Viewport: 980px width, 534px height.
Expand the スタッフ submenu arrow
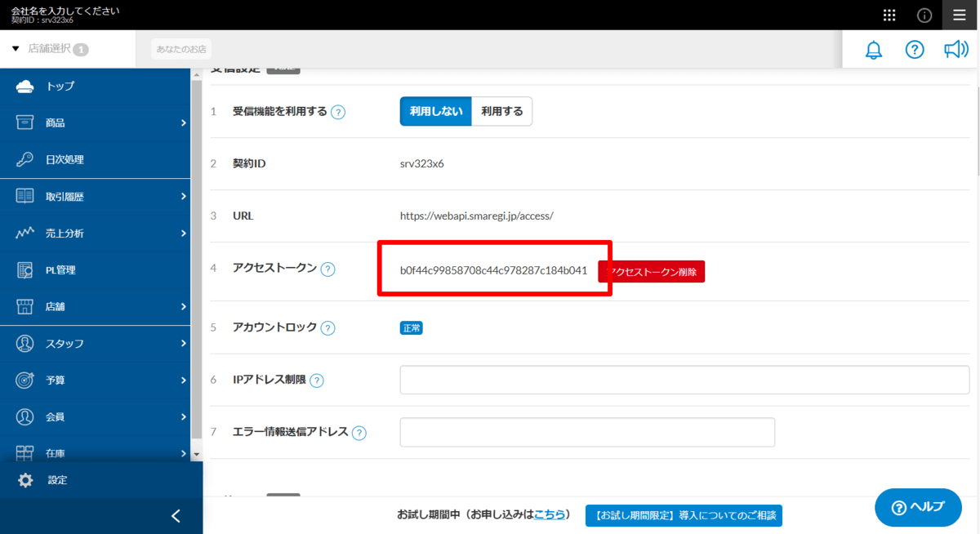click(x=184, y=343)
